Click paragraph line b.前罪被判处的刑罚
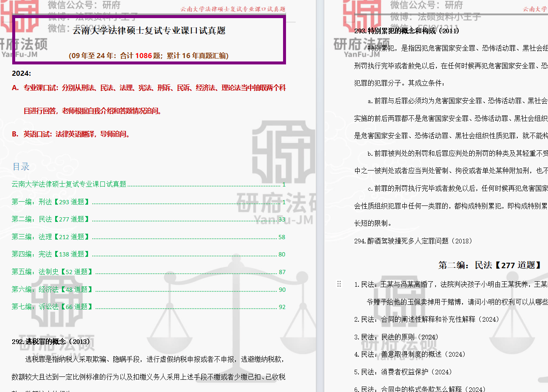This screenshot has width=548, height=392. (x=457, y=153)
